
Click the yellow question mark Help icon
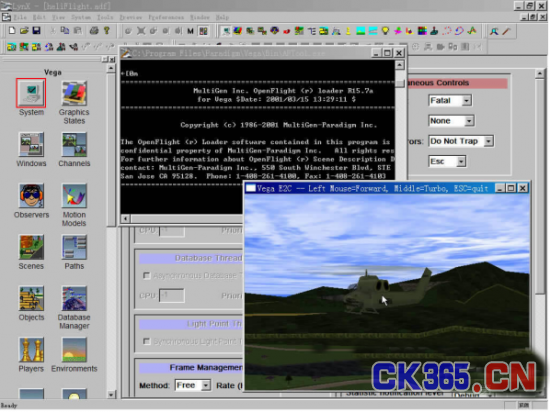click(107, 31)
